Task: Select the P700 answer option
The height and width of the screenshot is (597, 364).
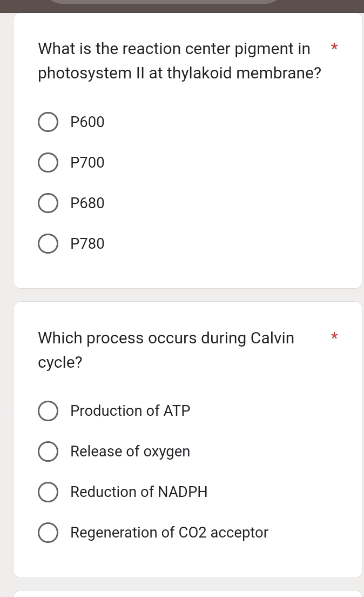Action: click(x=48, y=162)
